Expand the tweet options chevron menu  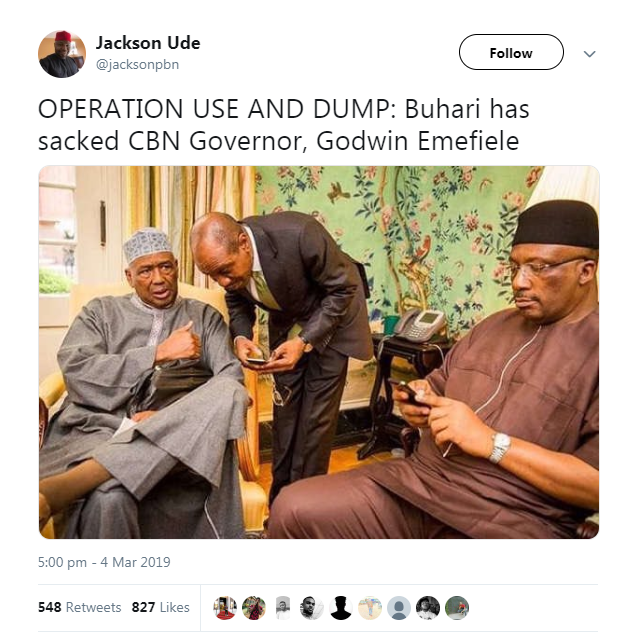click(590, 54)
